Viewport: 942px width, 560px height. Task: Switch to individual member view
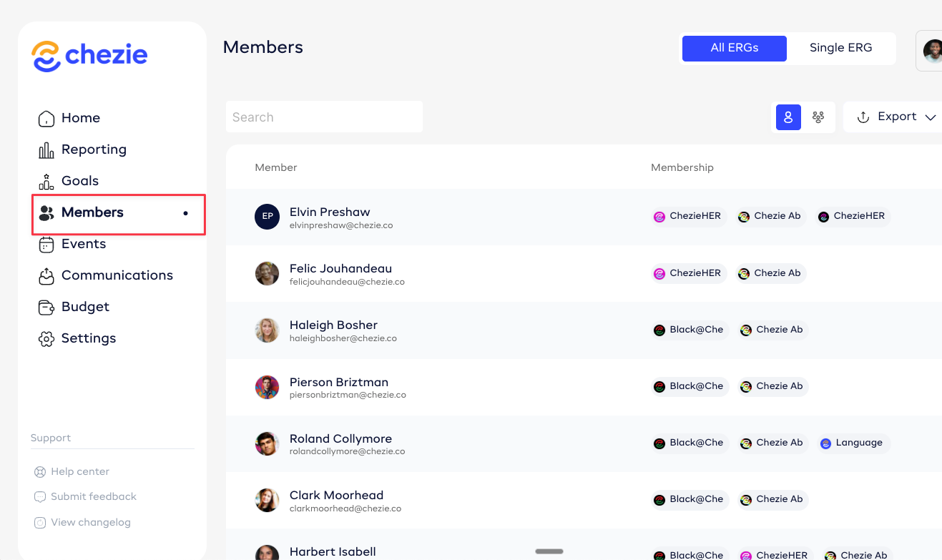tap(788, 117)
